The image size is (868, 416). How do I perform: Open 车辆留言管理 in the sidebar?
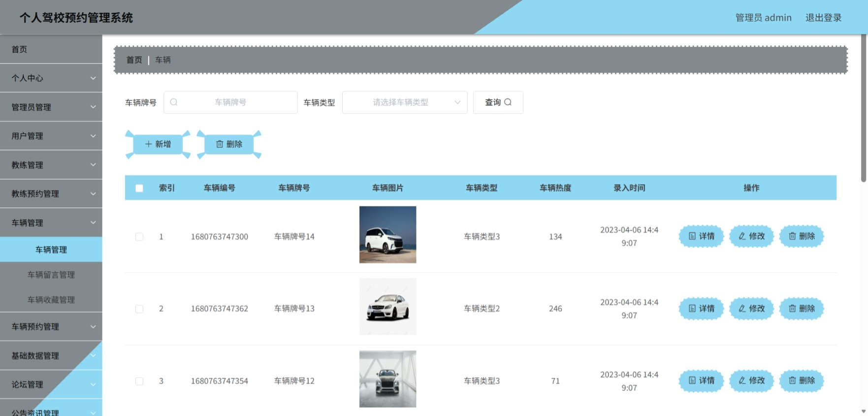[x=51, y=275]
